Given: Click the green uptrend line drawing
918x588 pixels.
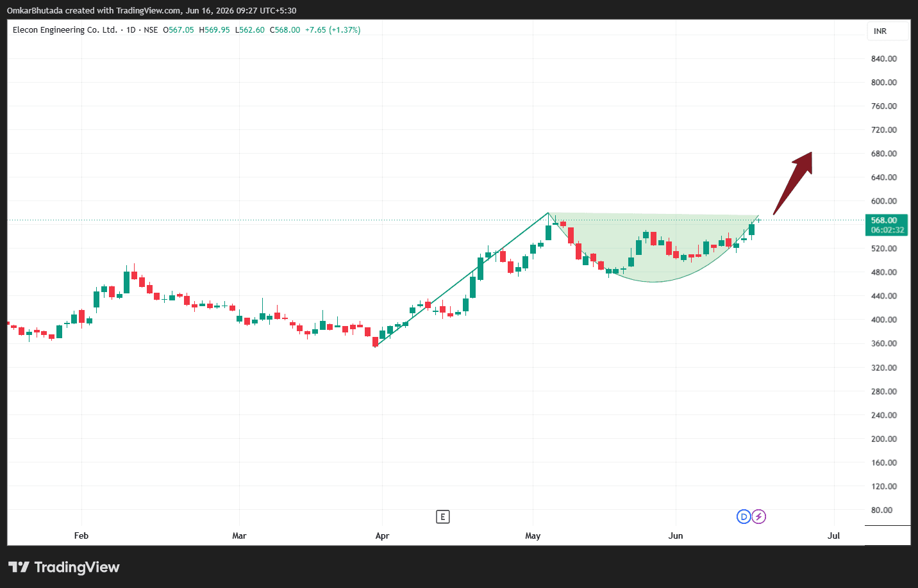Looking at the screenshot, I should 462,280.
